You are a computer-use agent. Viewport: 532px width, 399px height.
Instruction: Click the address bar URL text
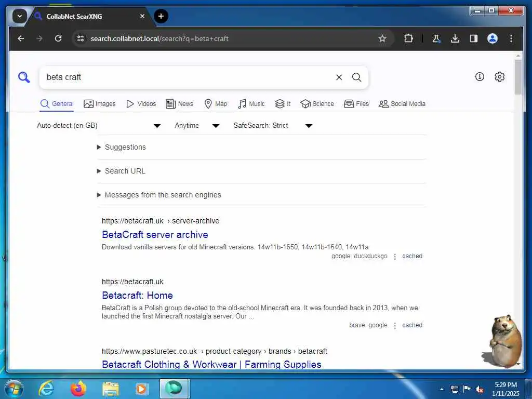[159, 38]
